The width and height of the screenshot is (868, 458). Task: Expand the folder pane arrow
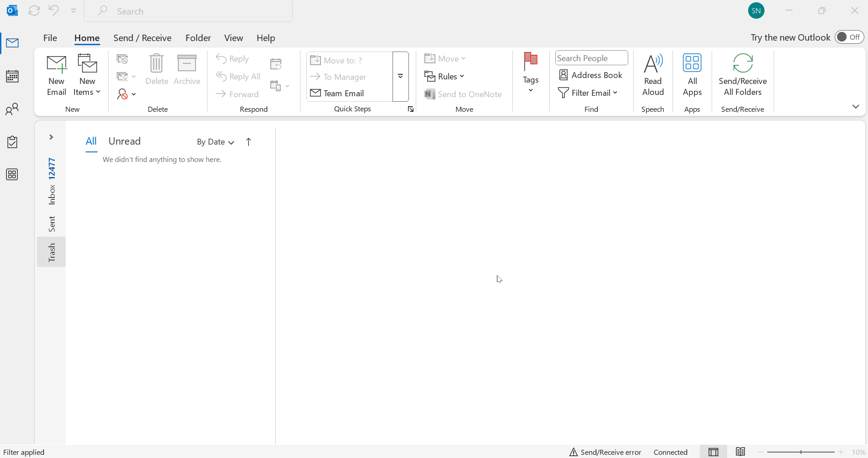click(52, 137)
